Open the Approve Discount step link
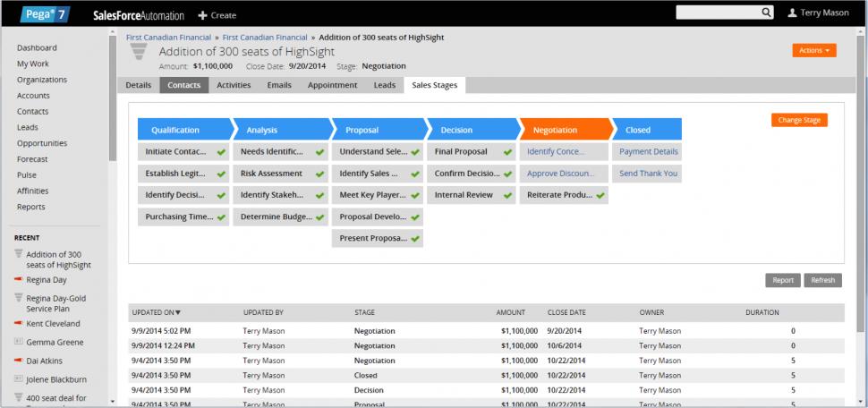Image resolution: width=868 pixels, height=408 pixels. [560, 174]
